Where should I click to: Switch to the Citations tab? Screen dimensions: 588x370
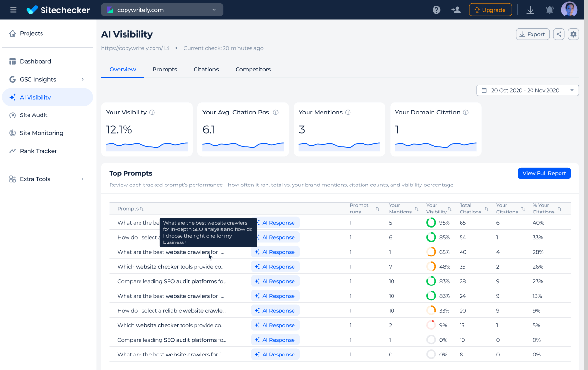[x=206, y=69]
